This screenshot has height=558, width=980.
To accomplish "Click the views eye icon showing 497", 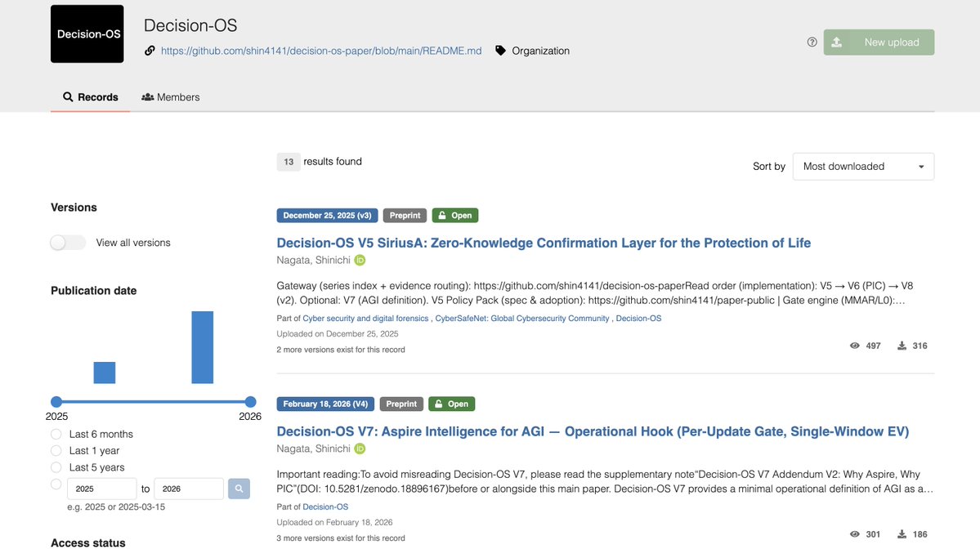I will [854, 346].
